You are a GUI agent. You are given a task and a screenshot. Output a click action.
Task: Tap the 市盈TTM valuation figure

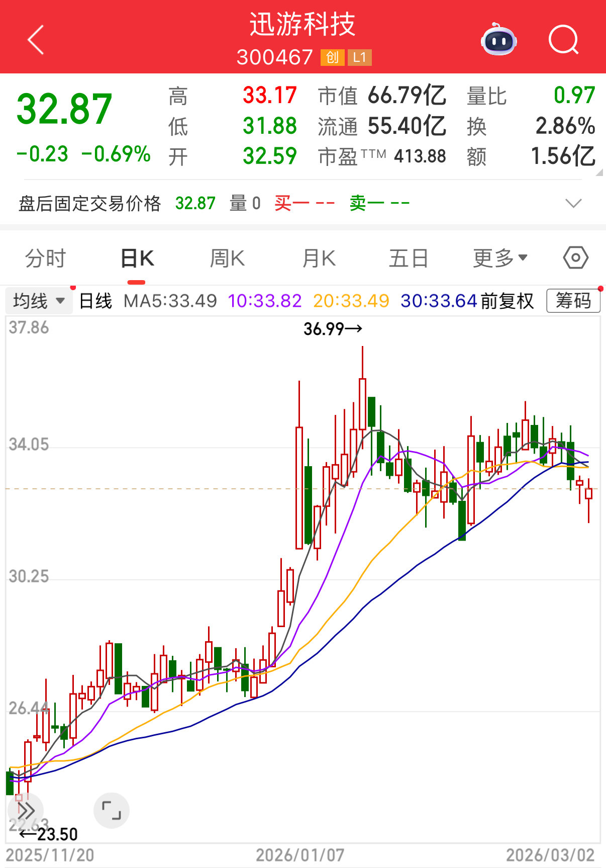pyautogui.click(x=420, y=156)
